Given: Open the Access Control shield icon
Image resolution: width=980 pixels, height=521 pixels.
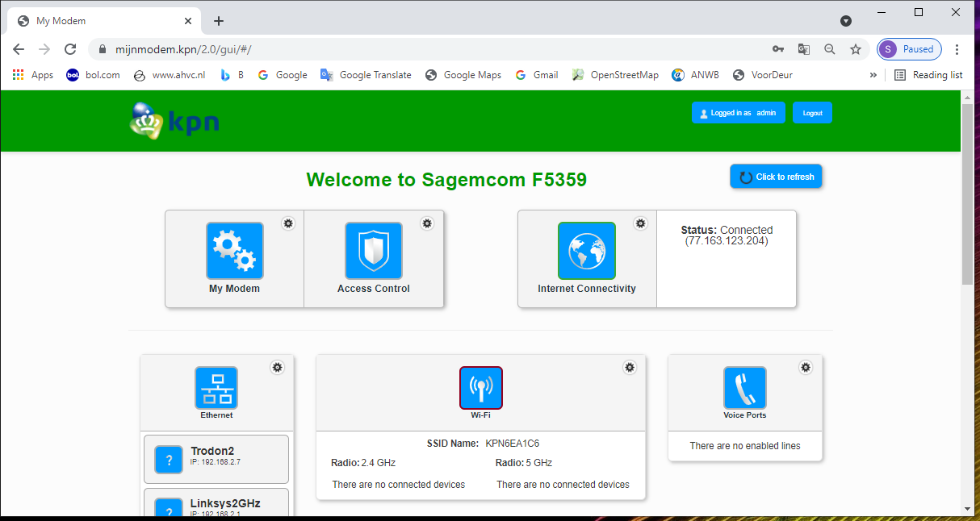Looking at the screenshot, I should point(374,251).
